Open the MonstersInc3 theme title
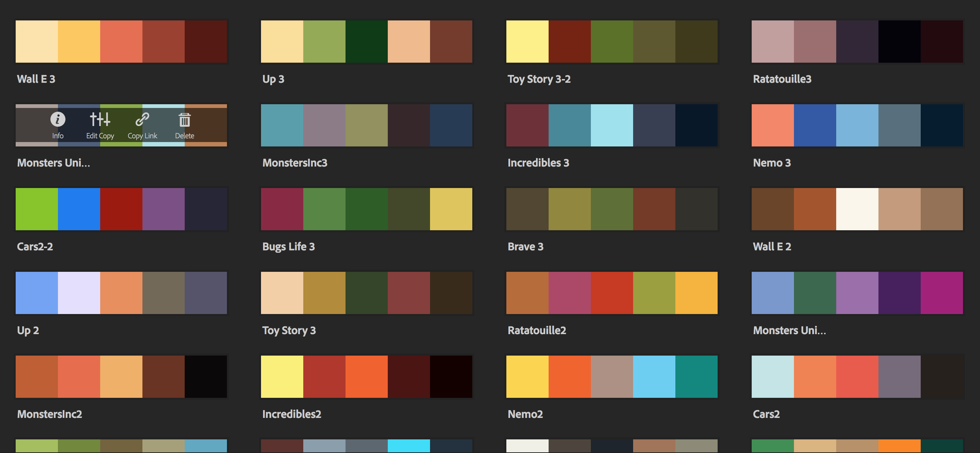Screen dimensions: 980x453 click(295, 163)
